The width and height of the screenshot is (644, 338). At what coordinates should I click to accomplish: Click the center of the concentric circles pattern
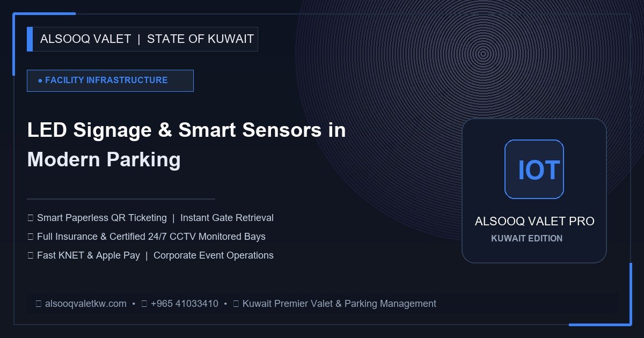(483, 53)
